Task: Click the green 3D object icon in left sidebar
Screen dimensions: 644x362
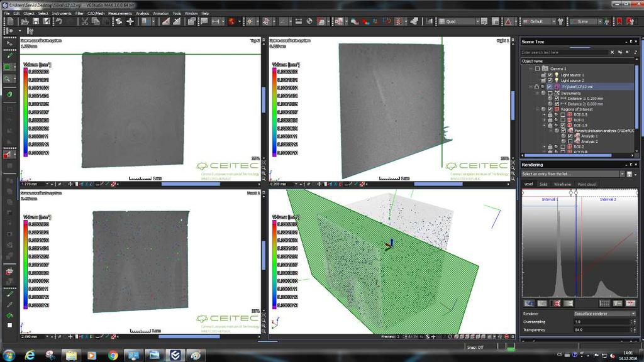Action: coord(9,94)
